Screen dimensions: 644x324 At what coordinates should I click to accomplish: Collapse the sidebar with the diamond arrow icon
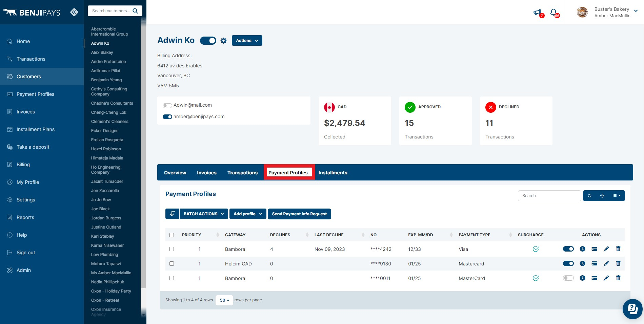74,12
